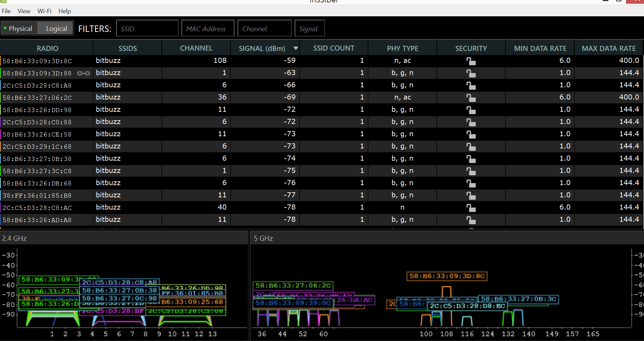
Task: Sort table by CHANNEL column header
Action: (x=196, y=48)
